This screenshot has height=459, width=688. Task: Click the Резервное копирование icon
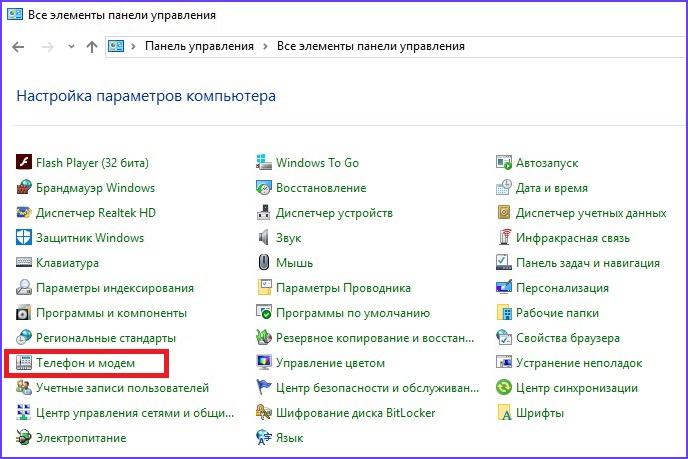coord(264,337)
